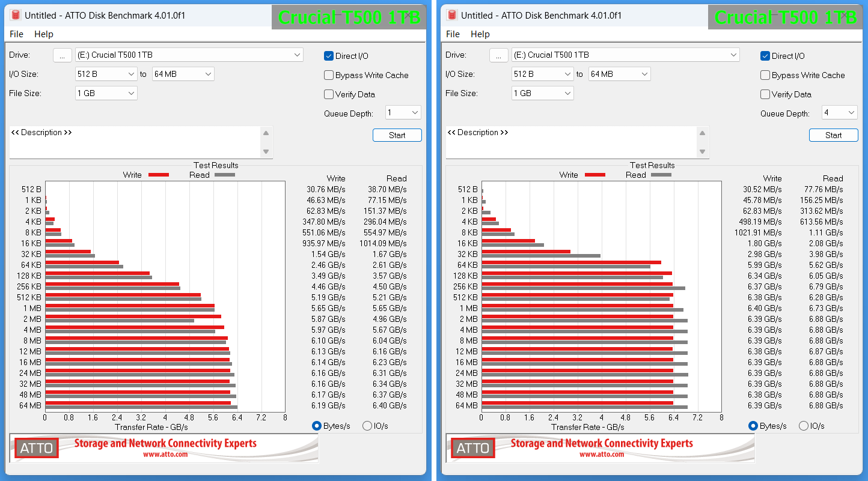Click the drive browse '...' button in left window
Image resolution: width=868 pixels, height=481 pixels.
pyautogui.click(x=63, y=55)
